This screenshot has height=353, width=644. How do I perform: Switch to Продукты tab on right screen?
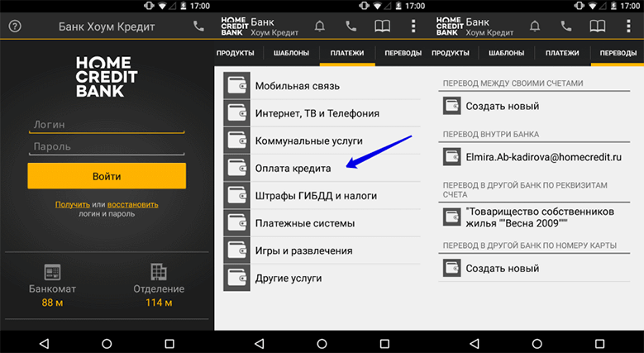[451, 53]
